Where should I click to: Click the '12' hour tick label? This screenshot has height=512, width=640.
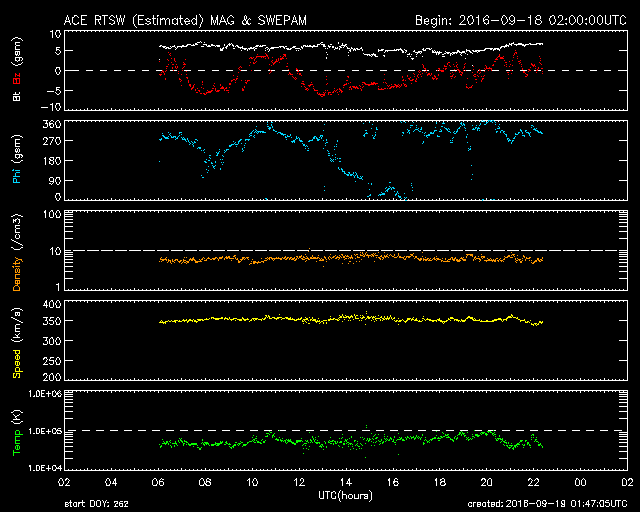coord(299,483)
